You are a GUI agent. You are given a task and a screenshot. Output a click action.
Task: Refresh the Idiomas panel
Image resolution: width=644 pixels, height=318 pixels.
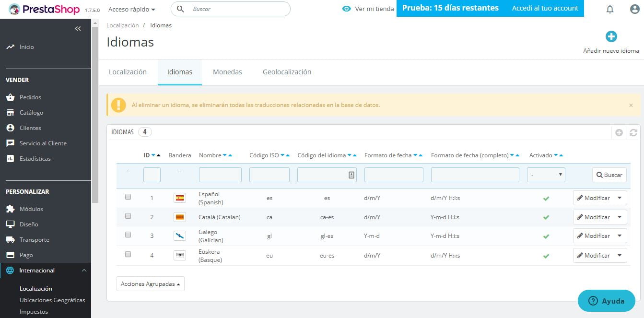click(633, 132)
